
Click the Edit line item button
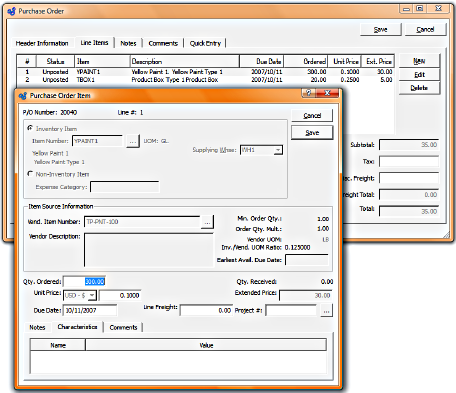[x=419, y=74]
